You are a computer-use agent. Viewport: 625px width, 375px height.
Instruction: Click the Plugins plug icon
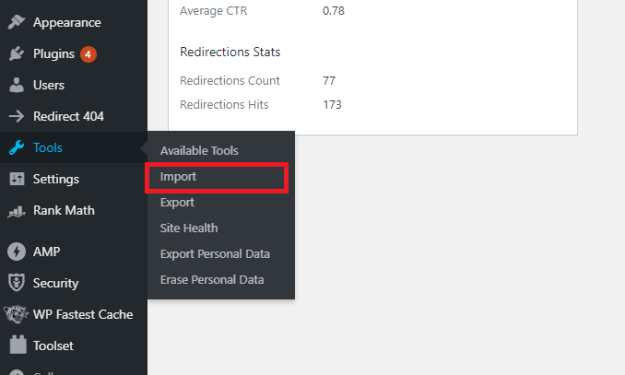click(x=16, y=53)
